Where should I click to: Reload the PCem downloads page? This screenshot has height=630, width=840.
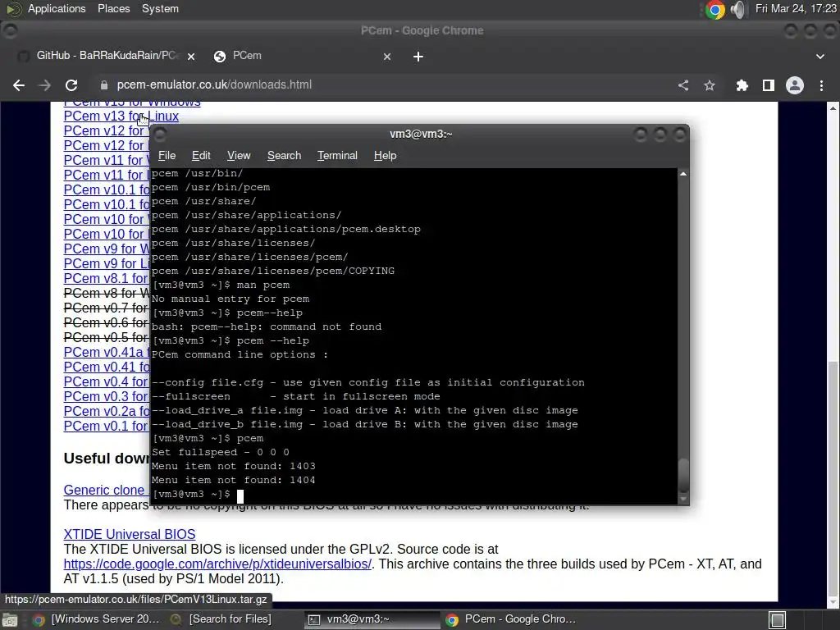(71, 85)
